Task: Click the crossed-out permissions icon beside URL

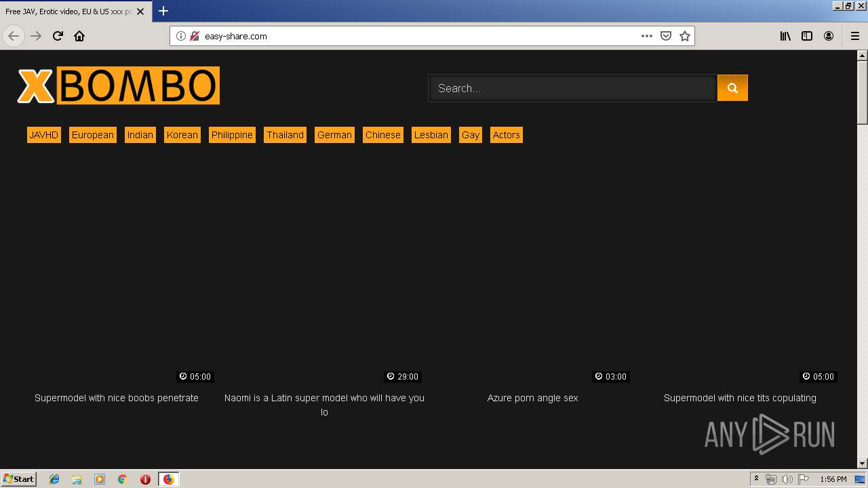Action: point(194,36)
